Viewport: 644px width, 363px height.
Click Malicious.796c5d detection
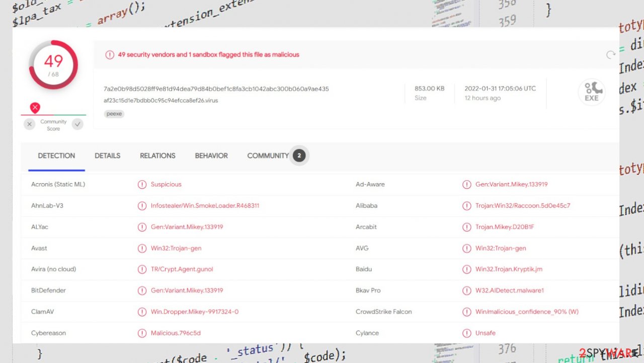tap(176, 333)
